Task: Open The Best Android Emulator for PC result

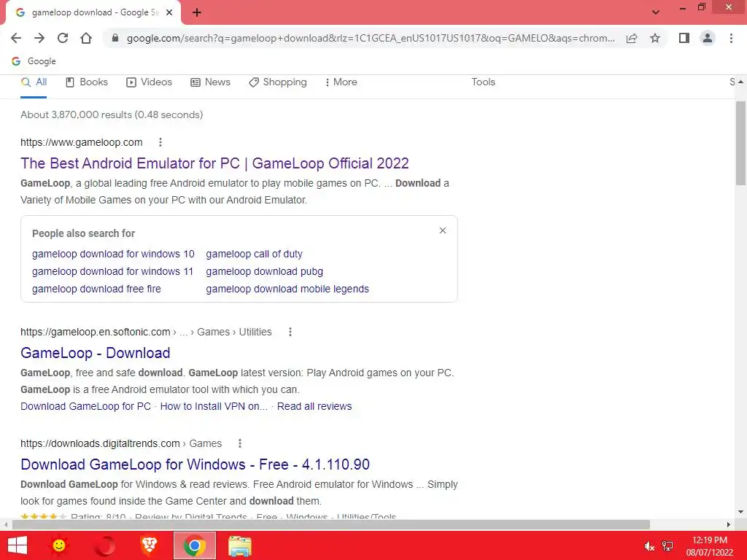Action: [214, 163]
